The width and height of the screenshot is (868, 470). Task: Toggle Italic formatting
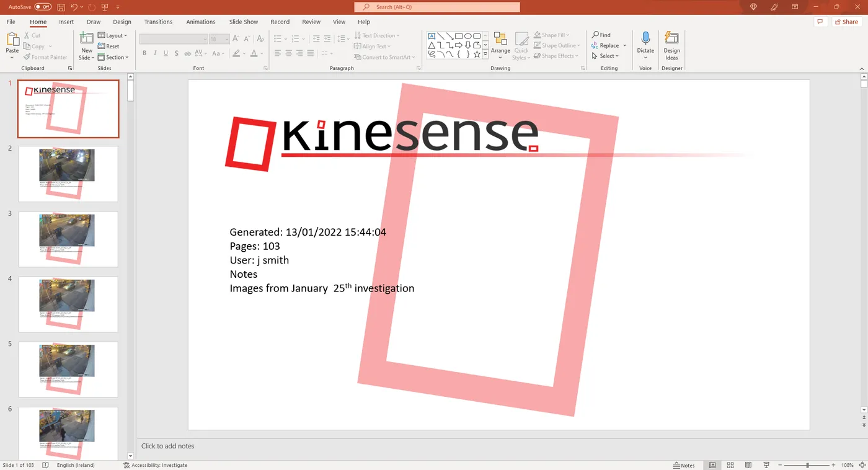(156, 53)
